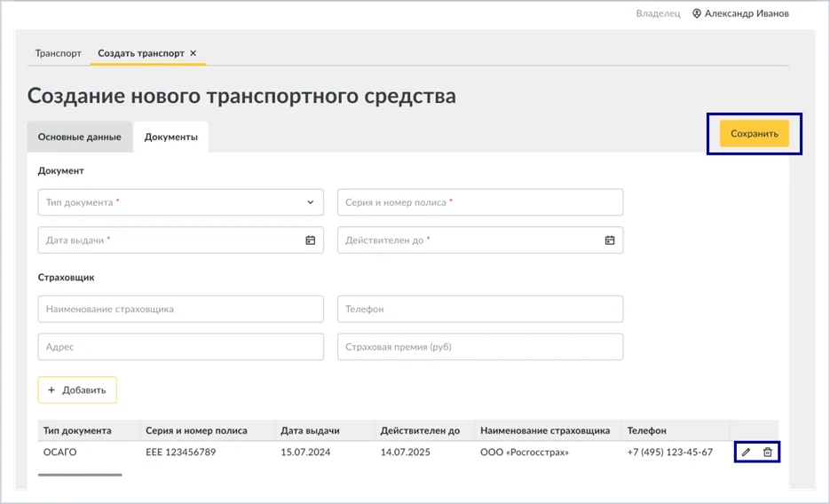This screenshot has width=830, height=504.
Task: Click the horizontal scrollbar under the table
Action: (80, 475)
